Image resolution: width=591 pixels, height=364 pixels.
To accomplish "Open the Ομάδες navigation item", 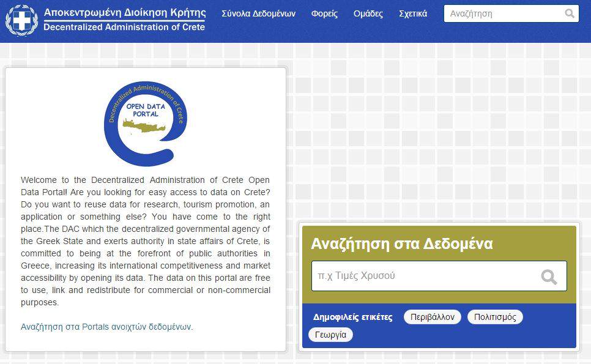I will point(368,13).
